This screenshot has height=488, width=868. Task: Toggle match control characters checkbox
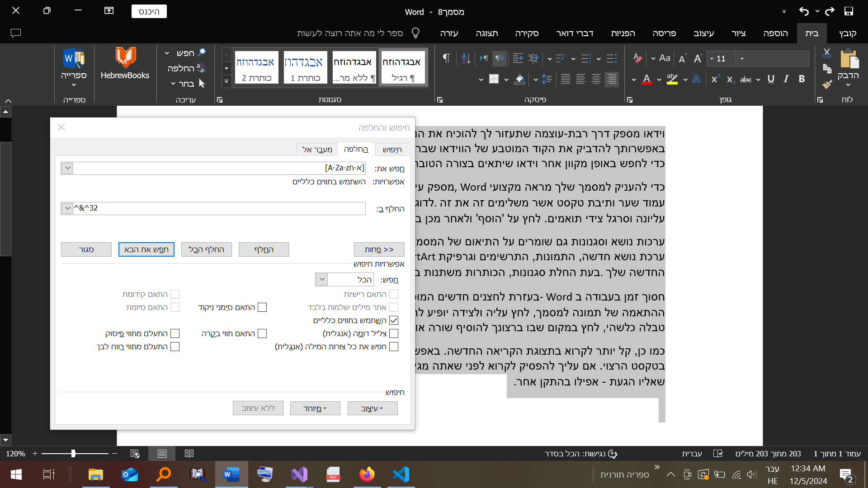262,333
